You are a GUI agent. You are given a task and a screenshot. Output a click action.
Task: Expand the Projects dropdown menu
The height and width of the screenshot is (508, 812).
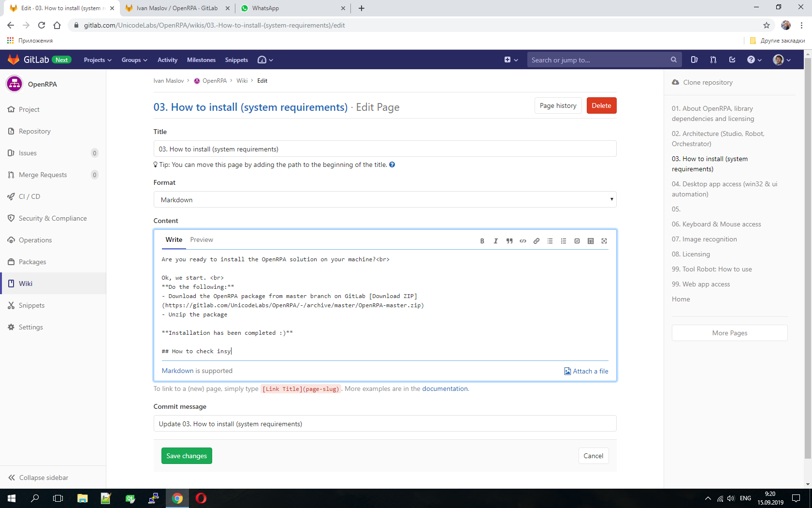98,60
